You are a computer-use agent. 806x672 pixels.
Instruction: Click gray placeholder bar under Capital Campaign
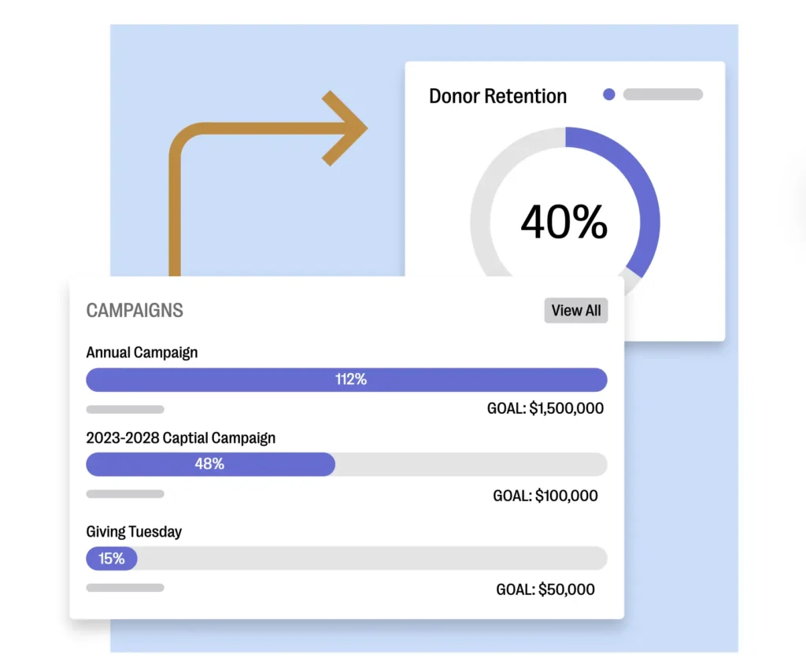125,494
